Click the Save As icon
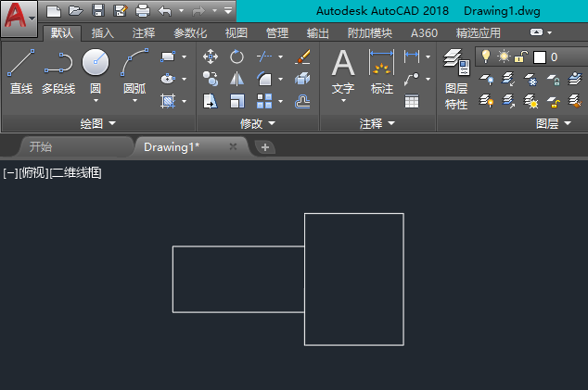Screen dimensions: 588x390 point(121,11)
